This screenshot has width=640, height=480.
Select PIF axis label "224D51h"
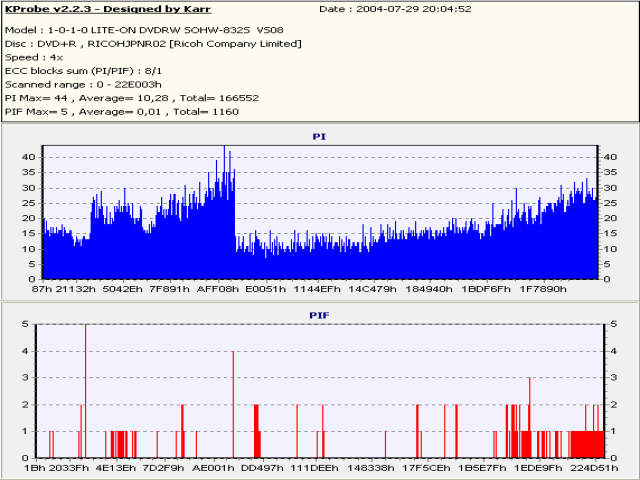[594, 468]
